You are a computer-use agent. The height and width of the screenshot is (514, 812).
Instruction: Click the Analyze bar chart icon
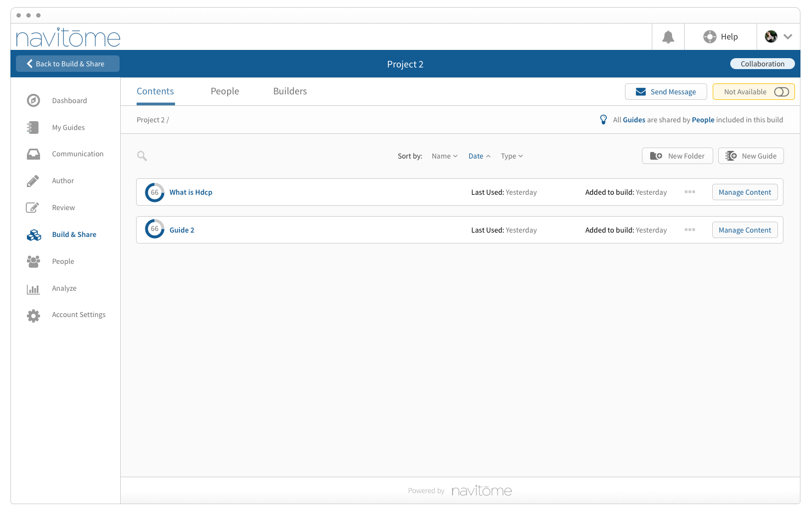(33, 289)
